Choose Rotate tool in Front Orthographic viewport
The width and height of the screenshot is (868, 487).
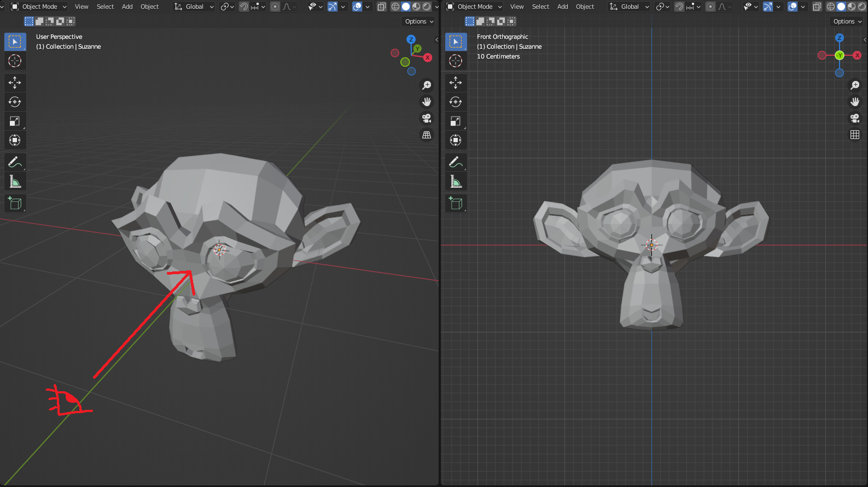[456, 102]
